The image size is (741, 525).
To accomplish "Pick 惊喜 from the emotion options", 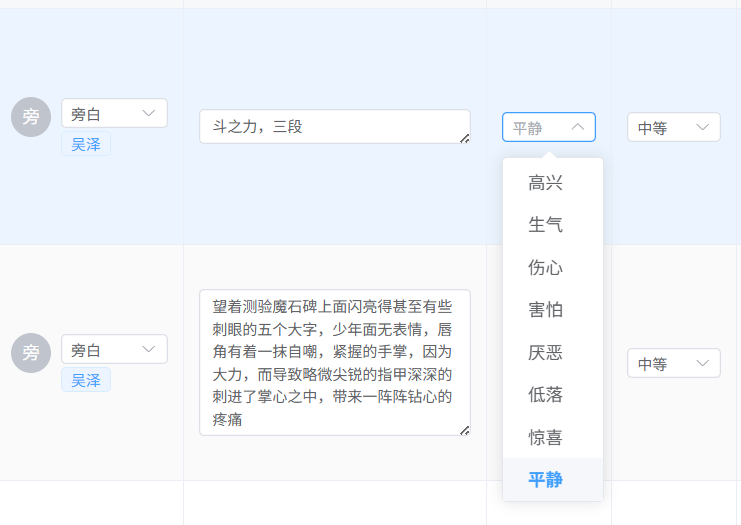I will pos(546,438).
